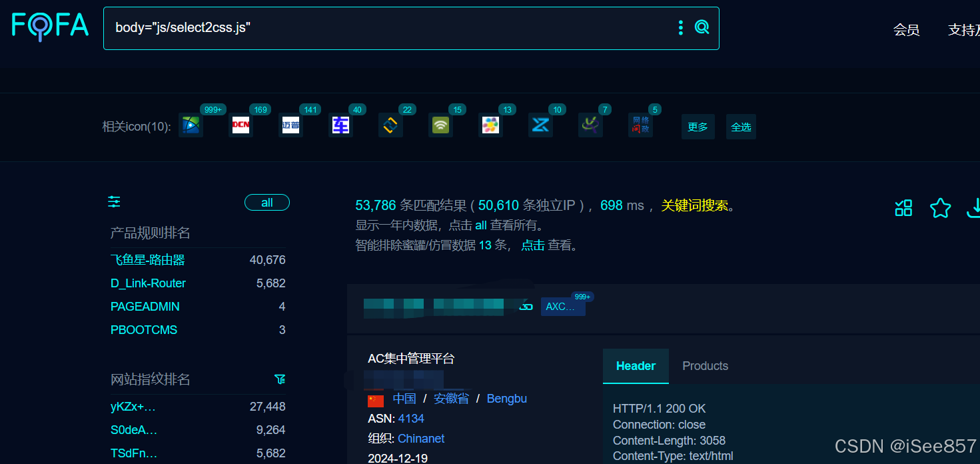The height and width of the screenshot is (464, 980).
Task: Click the 关键词搜索 link
Action: click(695, 205)
